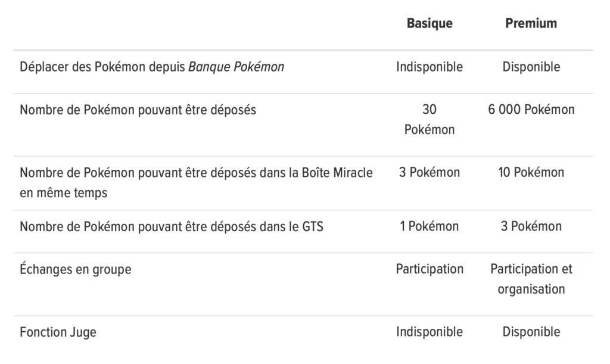
Task: Click the Premium column header
Action: (531, 23)
